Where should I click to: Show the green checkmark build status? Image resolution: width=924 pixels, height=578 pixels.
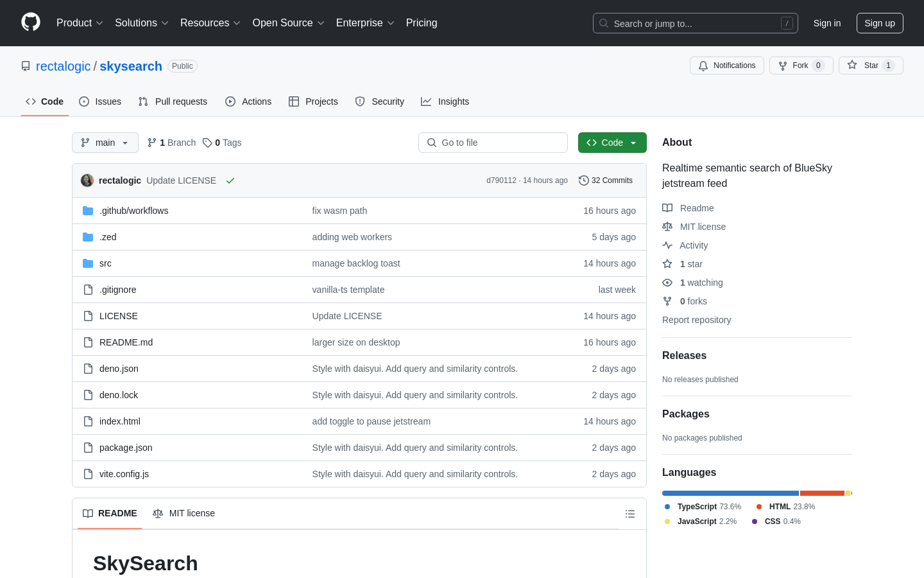(x=230, y=180)
